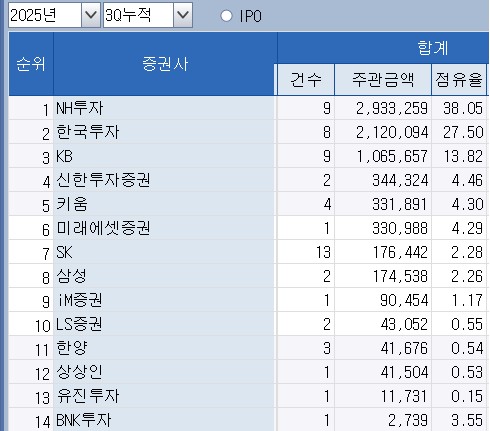
Task: Sort by the 증권사 column header
Action: point(165,64)
